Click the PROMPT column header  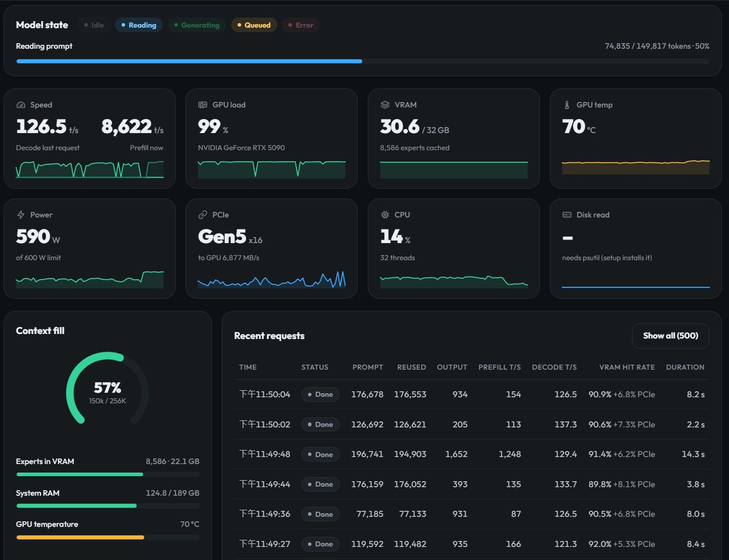[368, 367]
